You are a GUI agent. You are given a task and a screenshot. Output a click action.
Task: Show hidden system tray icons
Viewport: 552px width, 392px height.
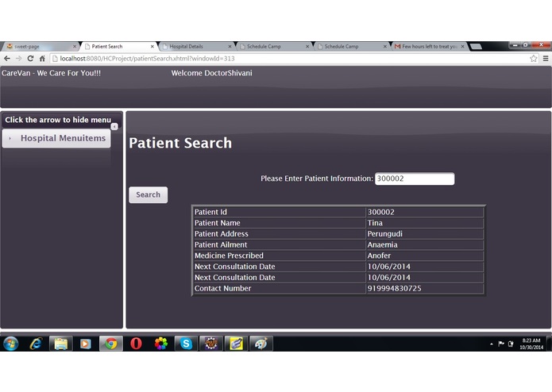point(492,344)
